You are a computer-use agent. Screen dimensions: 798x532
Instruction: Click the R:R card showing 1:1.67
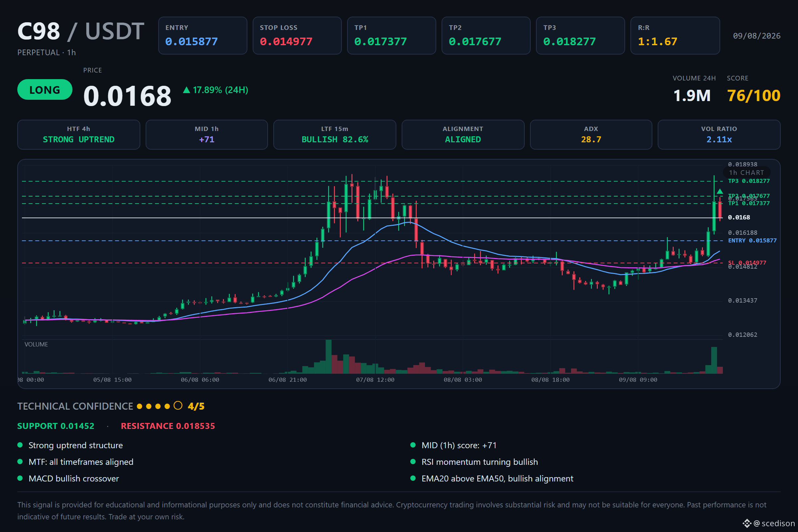675,36
